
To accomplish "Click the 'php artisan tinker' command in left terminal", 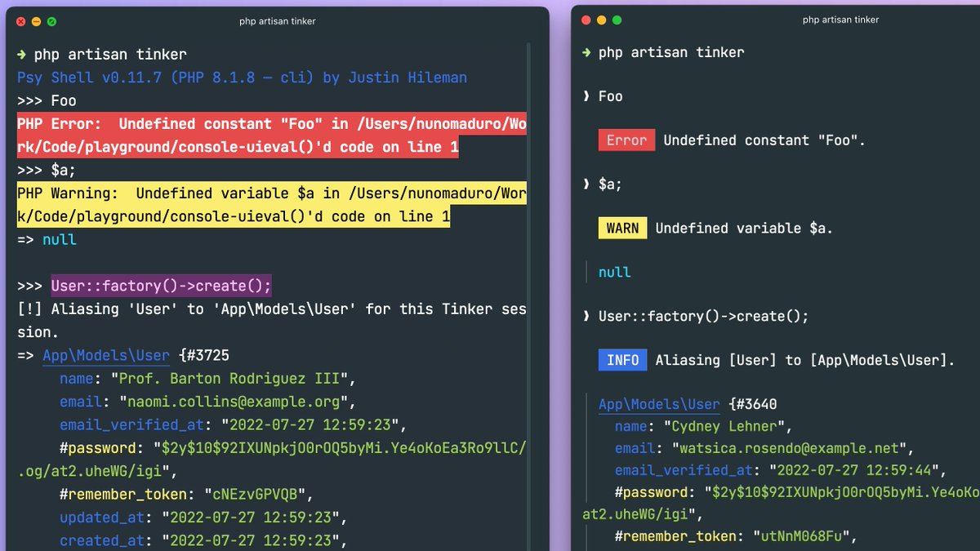I will tap(110, 56).
